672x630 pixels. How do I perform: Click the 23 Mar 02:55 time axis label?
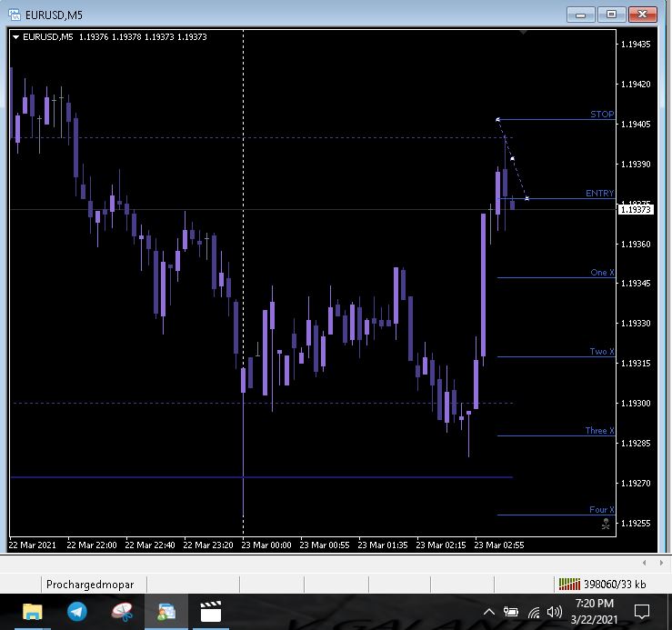tap(499, 545)
